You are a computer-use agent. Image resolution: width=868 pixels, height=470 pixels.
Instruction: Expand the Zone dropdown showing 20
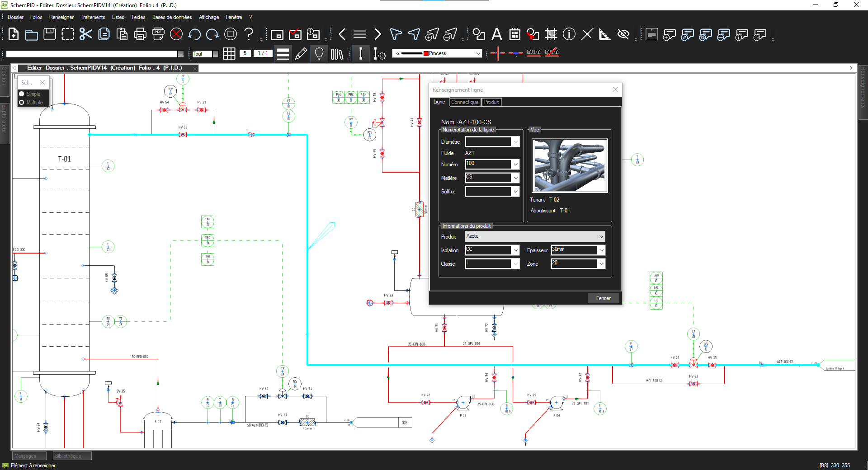(x=601, y=264)
